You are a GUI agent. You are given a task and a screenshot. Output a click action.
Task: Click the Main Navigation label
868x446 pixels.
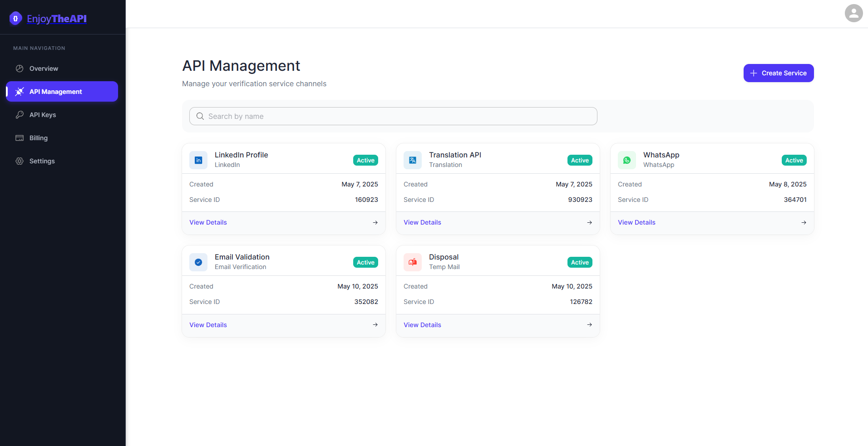(x=39, y=48)
